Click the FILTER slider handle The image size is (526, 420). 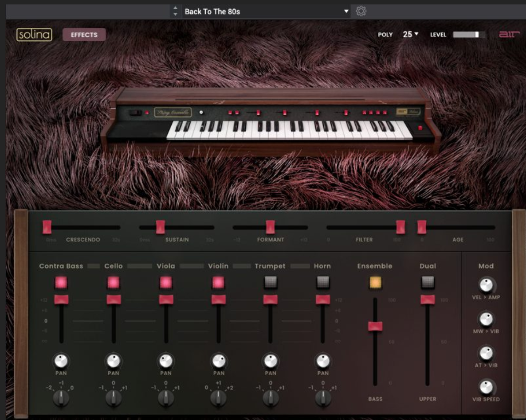(400, 227)
